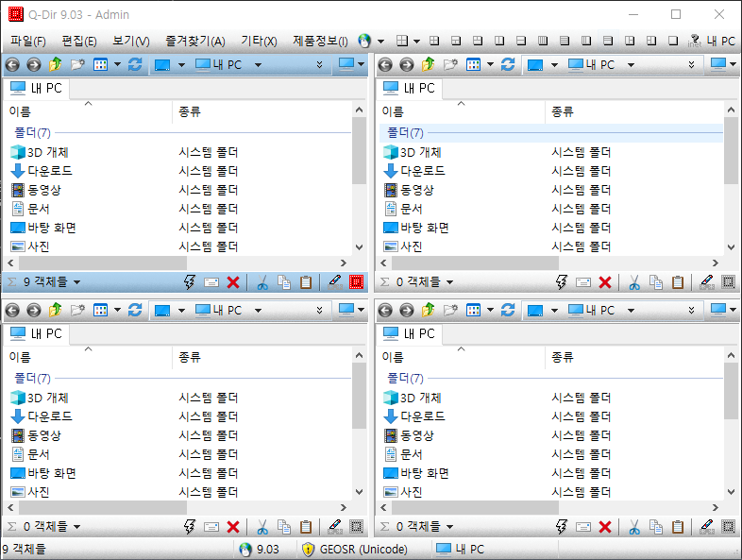Viewport: 742px width, 560px height.
Task: Switch to single pane layout
Action: tap(673, 42)
